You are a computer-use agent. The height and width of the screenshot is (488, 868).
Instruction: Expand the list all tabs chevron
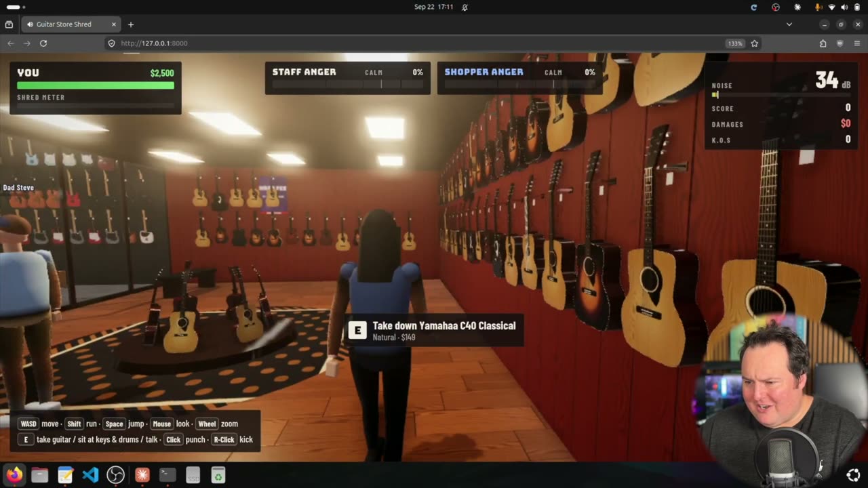point(789,24)
